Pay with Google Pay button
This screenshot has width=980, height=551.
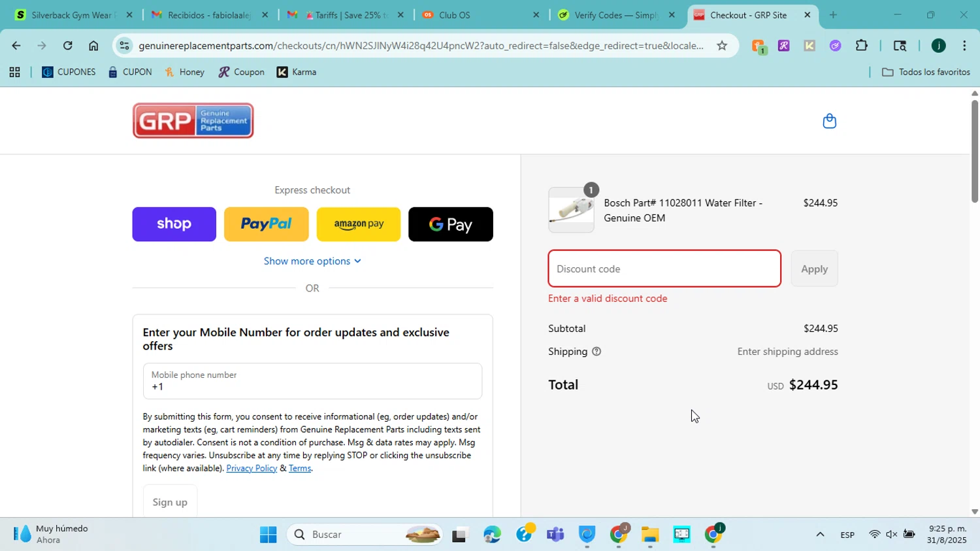pyautogui.click(x=451, y=224)
